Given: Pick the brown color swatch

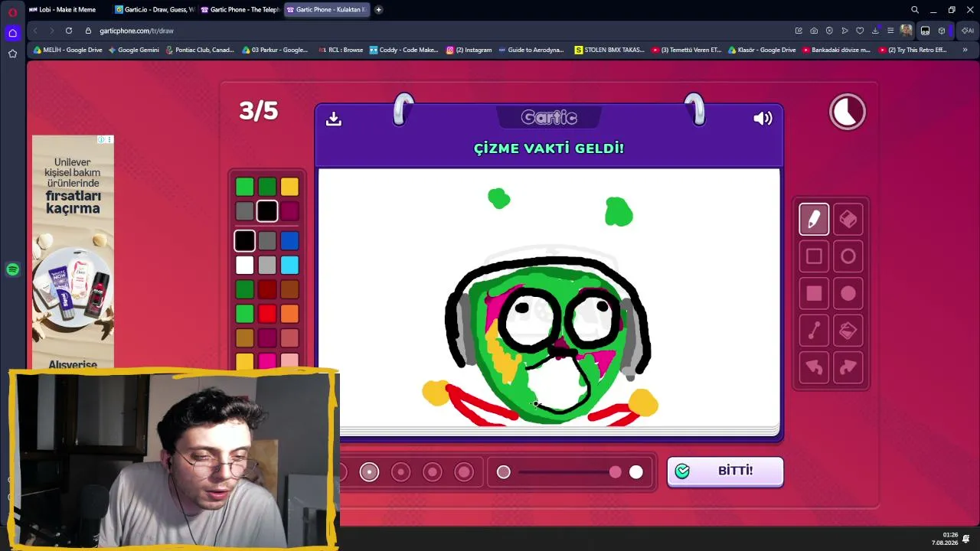Looking at the screenshot, I should pos(289,289).
